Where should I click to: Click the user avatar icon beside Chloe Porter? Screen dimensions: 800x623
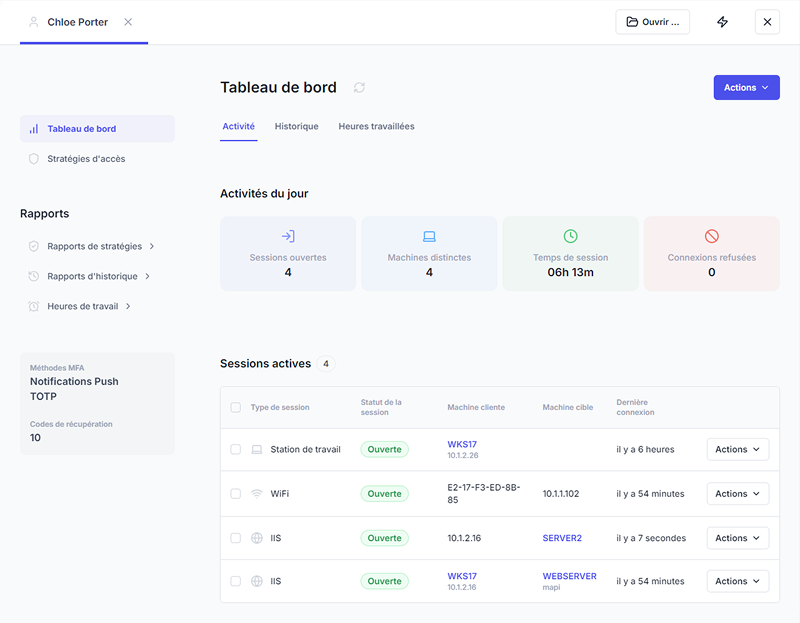tap(34, 22)
